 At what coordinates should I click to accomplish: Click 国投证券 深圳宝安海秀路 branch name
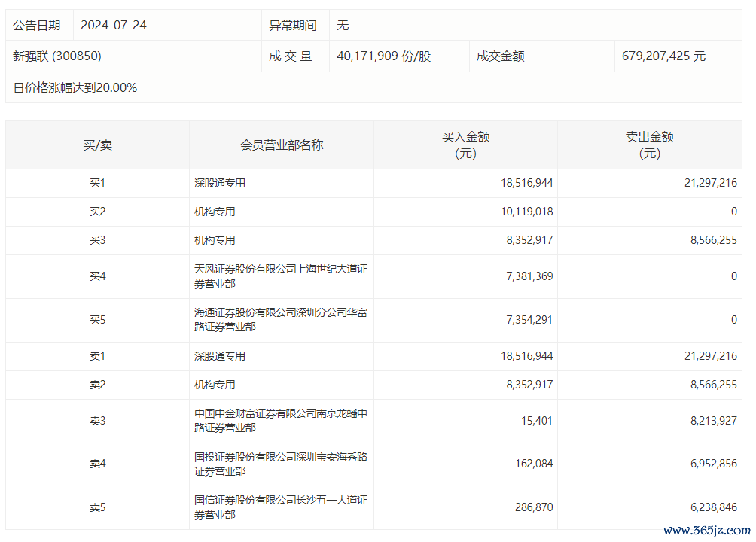point(280,464)
